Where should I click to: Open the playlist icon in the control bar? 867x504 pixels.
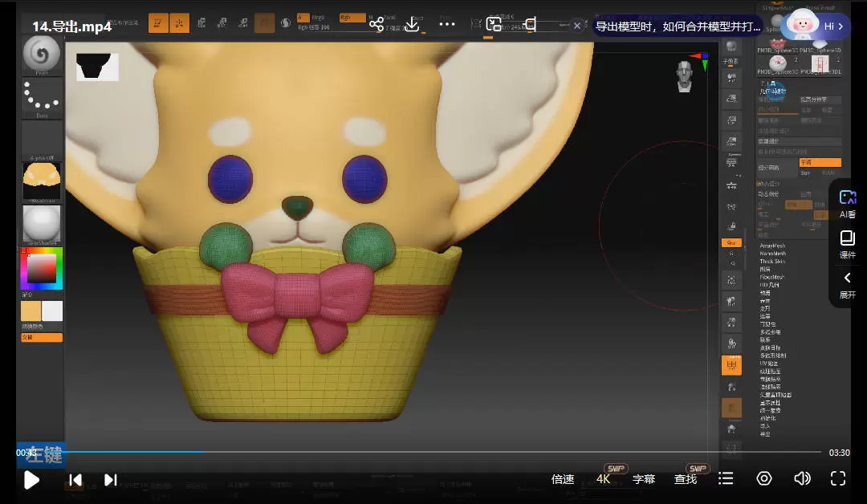pyautogui.click(x=726, y=478)
